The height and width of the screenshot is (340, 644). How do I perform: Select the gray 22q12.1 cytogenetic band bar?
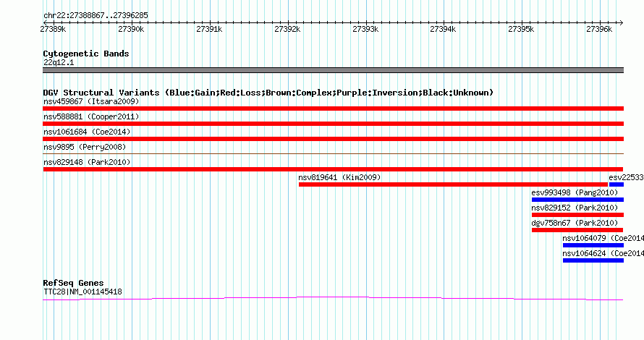click(x=333, y=70)
